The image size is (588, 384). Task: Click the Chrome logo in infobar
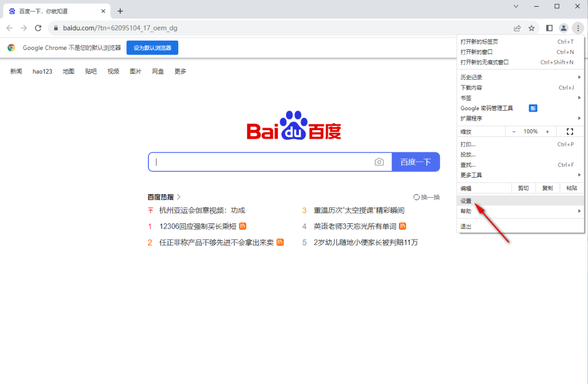pyautogui.click(x=11, y=47)
